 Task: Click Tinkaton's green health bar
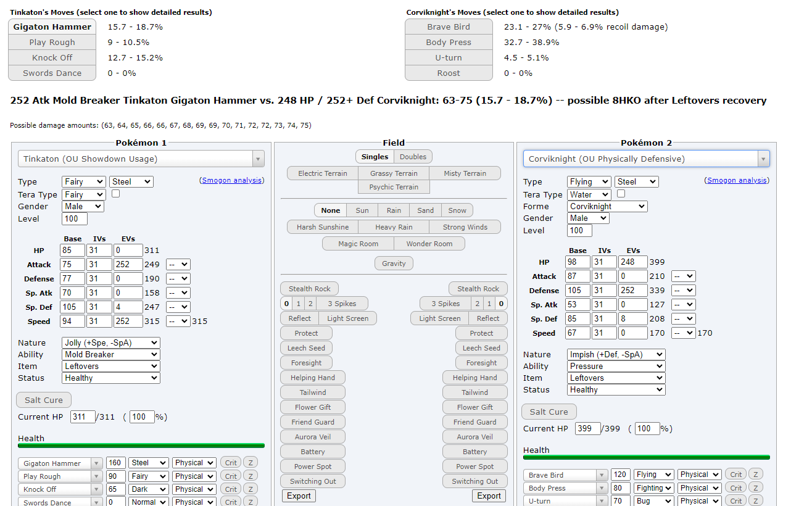(141, 446)
